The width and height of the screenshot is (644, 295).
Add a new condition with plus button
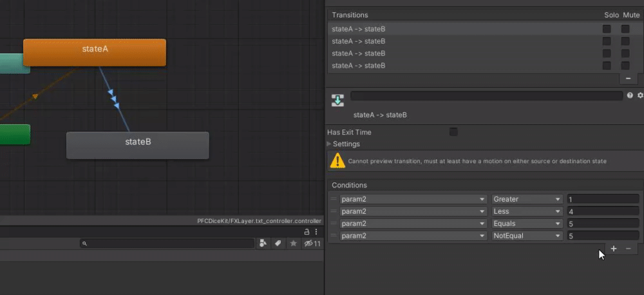point(614,249)
